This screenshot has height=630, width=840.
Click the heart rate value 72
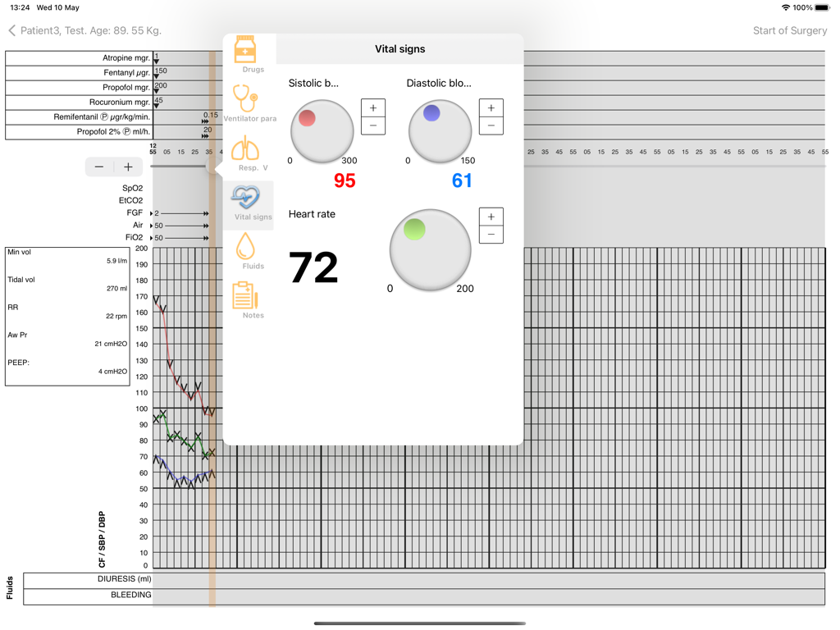coord(313,267)
